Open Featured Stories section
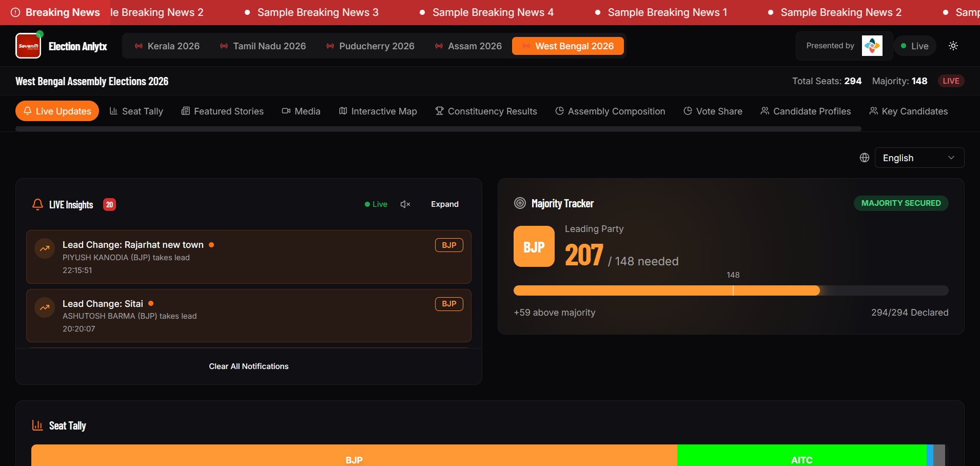 [223, 111]
